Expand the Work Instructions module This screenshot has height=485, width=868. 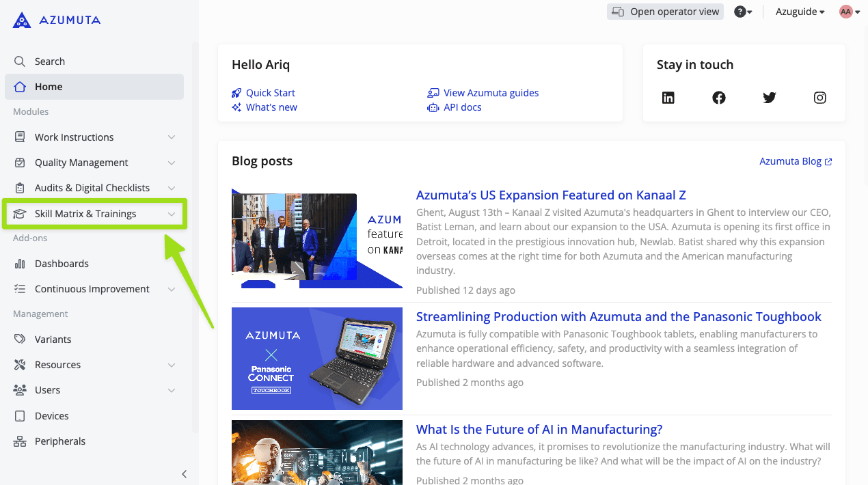(172, 137)
